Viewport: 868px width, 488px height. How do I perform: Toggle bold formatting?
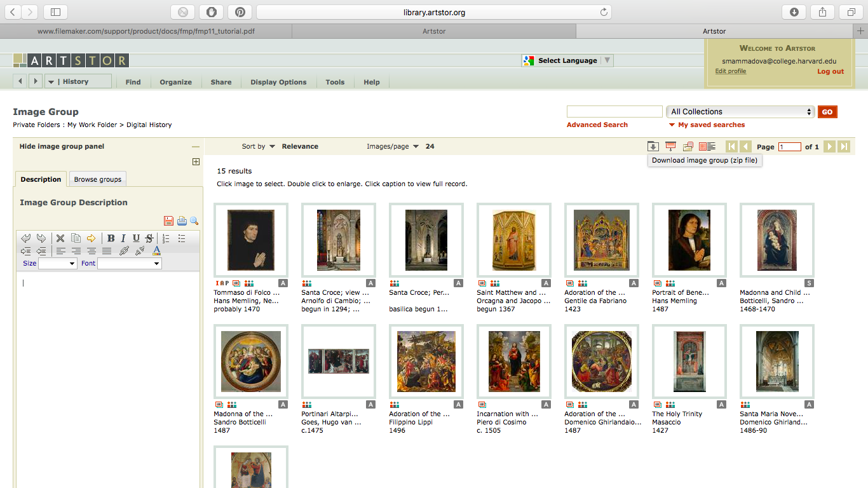(111, 238)
